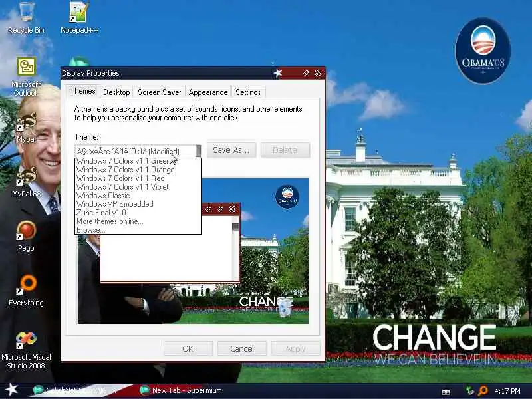This screenshot has width=532, height=399.
Task: Open the MyPal 68 desktop shortcut
Action: coord(26,182)
